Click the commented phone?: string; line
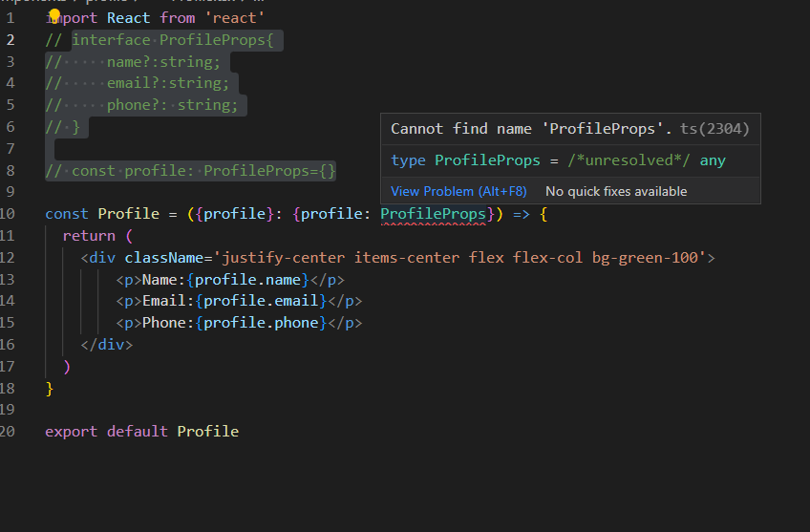 coord(141,105)
